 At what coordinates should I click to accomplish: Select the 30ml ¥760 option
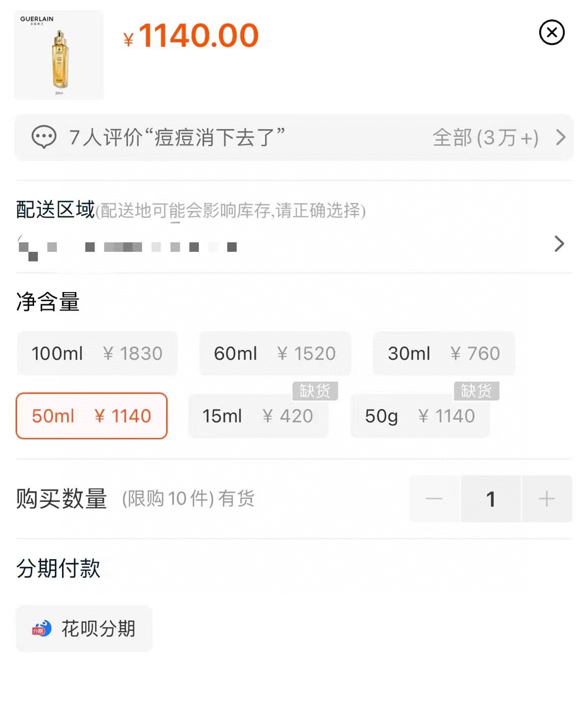tap(444, 353)
